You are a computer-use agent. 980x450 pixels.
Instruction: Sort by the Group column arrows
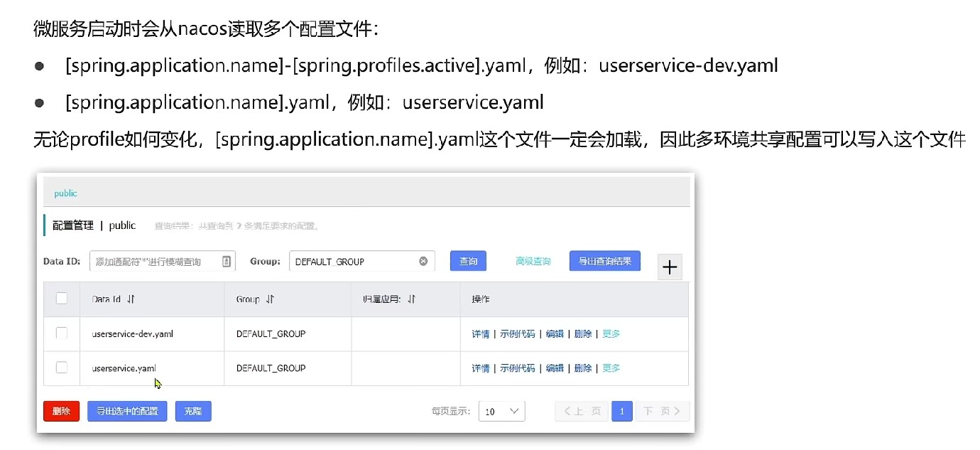tap(270, 299)
